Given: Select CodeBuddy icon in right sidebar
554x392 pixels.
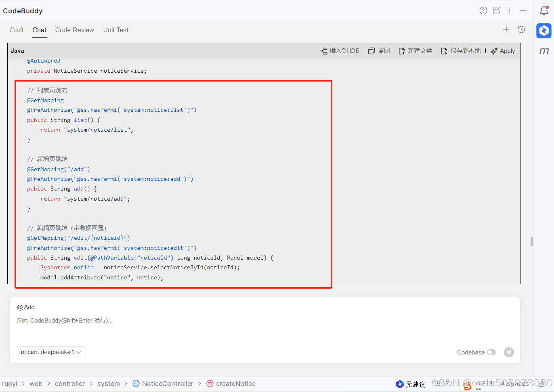Looking at the screenshot, I should pos(544,31).
